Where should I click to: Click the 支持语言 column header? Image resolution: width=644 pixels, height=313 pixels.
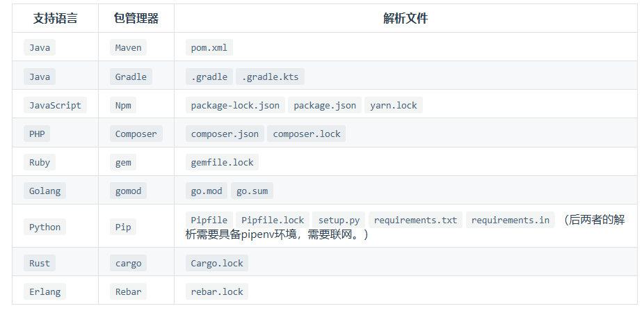55,19
